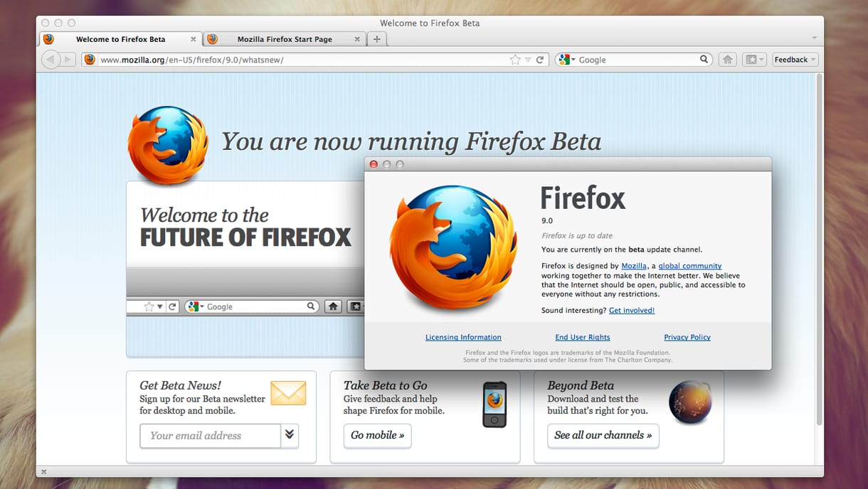868x489 pixels.
Task: Click the 9.0 version number text
Action: [547, 221]
